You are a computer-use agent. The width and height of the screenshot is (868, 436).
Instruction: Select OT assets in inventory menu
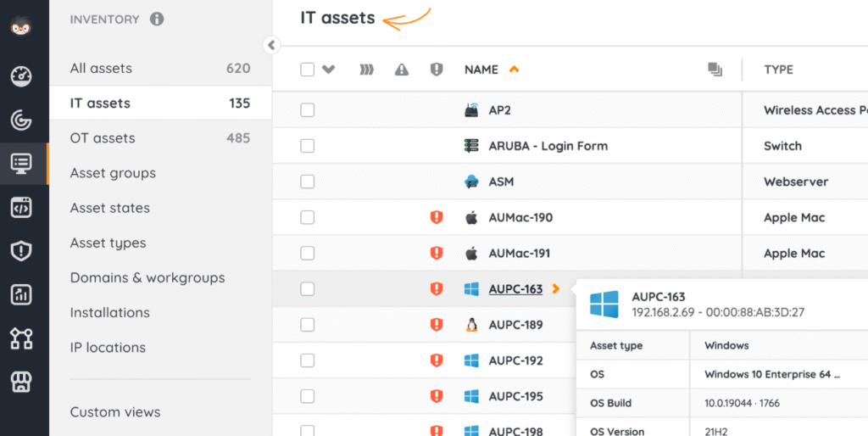point(103,138)
